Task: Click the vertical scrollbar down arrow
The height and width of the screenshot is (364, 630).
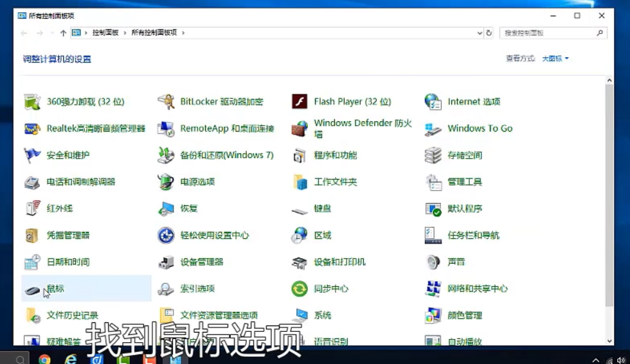Action: pos(609,341)
